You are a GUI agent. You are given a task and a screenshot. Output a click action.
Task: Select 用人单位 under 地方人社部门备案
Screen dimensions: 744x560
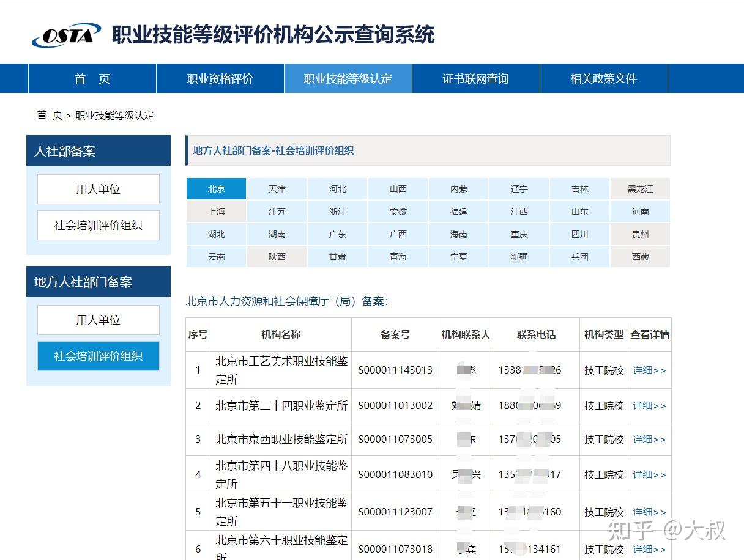(99, 320)
